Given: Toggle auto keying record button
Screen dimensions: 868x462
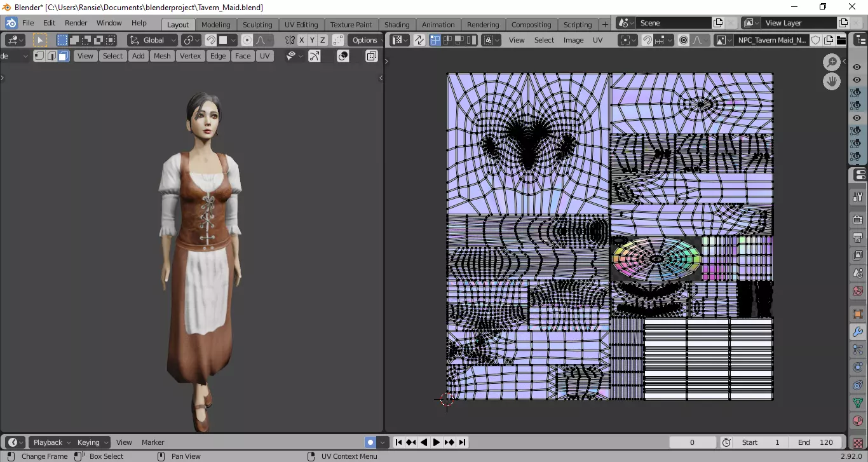Looking at the screenshot, I should coord(370,442).
